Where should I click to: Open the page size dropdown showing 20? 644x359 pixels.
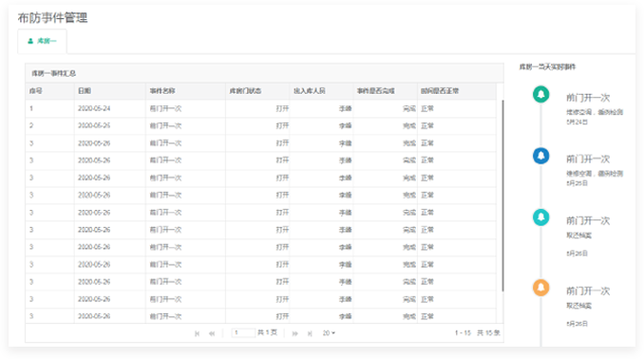329,333
